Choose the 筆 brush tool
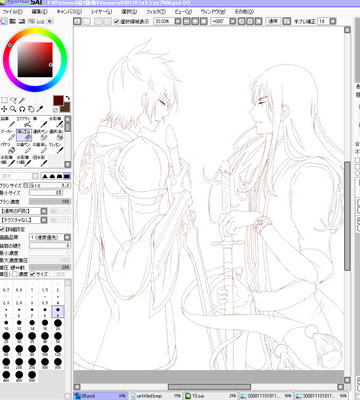This screenshot has width=360, height=400. coord(40,122)
